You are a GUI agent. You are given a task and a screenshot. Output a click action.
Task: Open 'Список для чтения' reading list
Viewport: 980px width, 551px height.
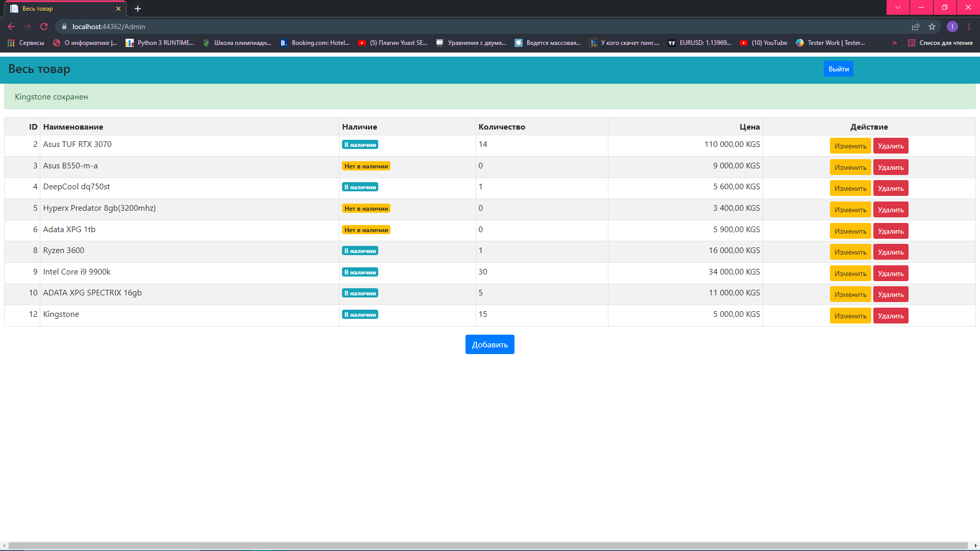coord(940,43)
